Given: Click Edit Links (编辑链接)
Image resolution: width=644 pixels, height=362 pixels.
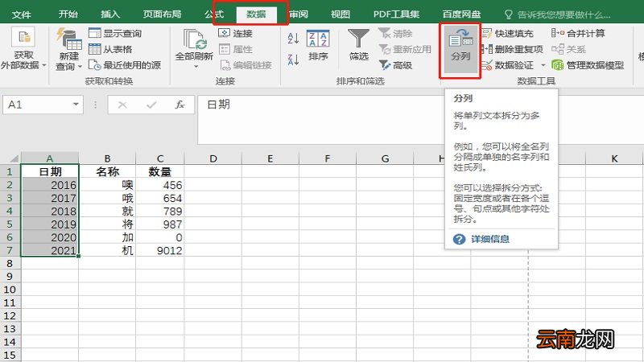Looking at the screenshot, I should point(246,65).
